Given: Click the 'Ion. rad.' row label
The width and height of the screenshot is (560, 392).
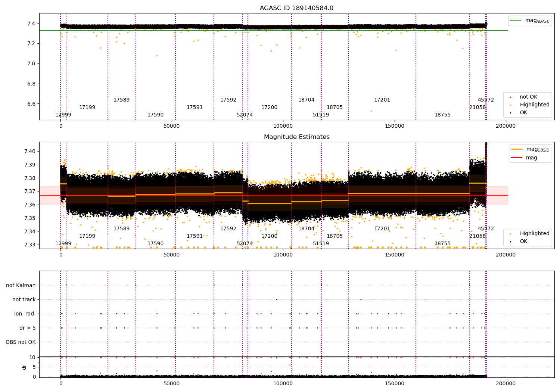Looking at the screenshot, I should pyautogui.click(x=25, y=314).
